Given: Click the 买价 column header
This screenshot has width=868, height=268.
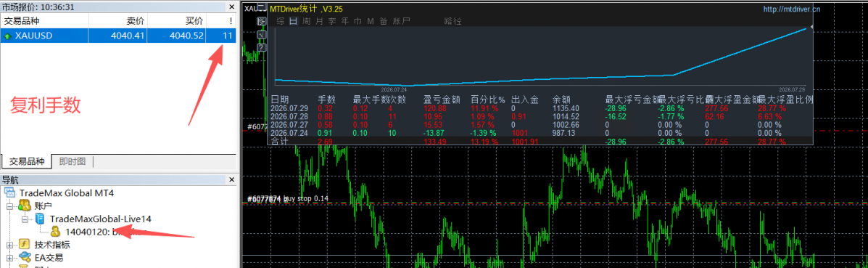Looking at the screenshot, I should point(194,21).
